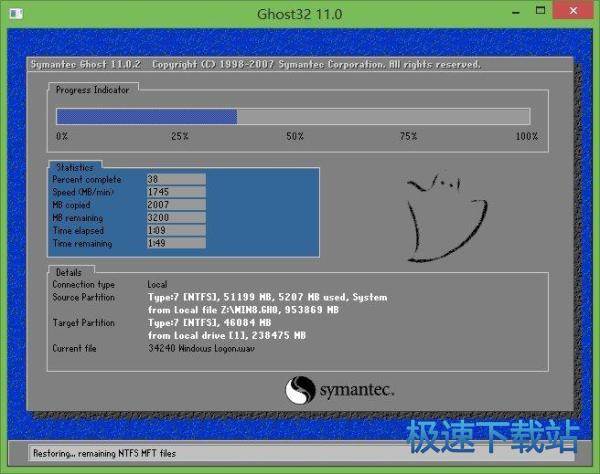Image resolution: width=600 pixels, height=474 pixels.
Task: Click the 'from Local drive [1], 238475 MB' line
Action: pos(227,336)
